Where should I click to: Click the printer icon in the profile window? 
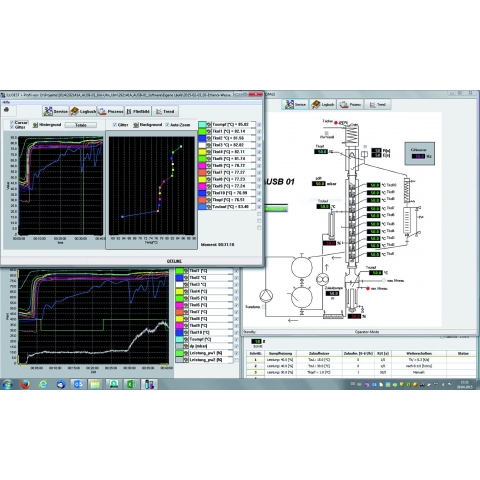click(6, 110)
